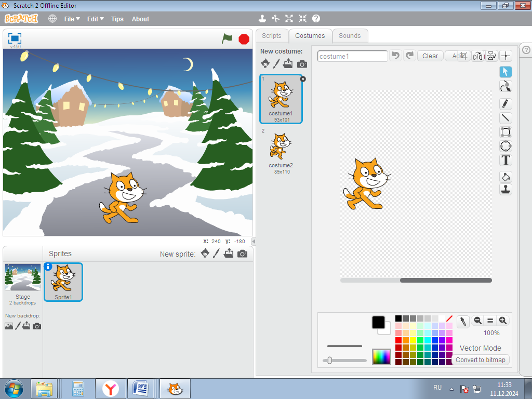Open the rainbow color picker swatch

(381, 356)
